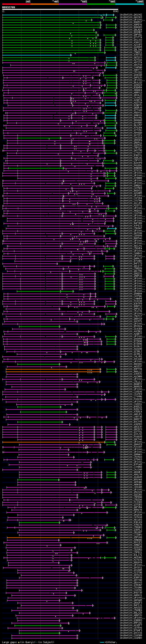This screenshot has width=146, height=644.
Task: Select hit UniRef100_Q9BQ02
Action: 131,186
